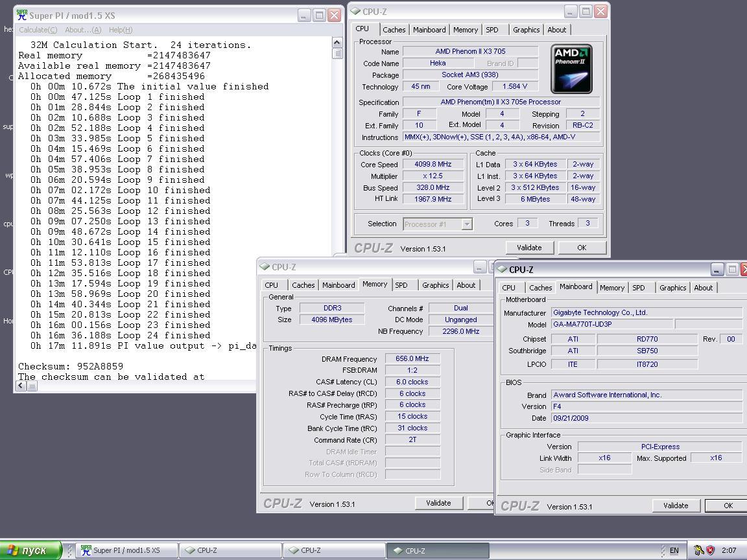Image resolution: width=747 pixels, height=560 pixels.
Task: Click the Name field AMD Phenom II X3 705
Action: [x=470, y=51]
